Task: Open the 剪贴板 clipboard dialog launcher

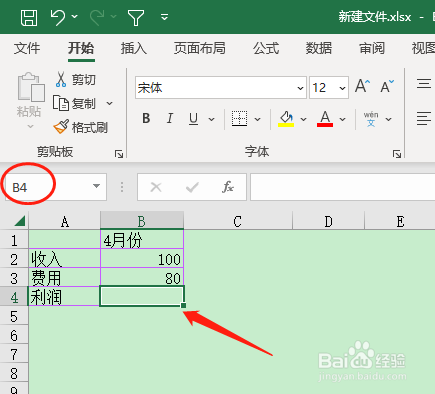Action: pyautogui.click(x=119, y=154)
